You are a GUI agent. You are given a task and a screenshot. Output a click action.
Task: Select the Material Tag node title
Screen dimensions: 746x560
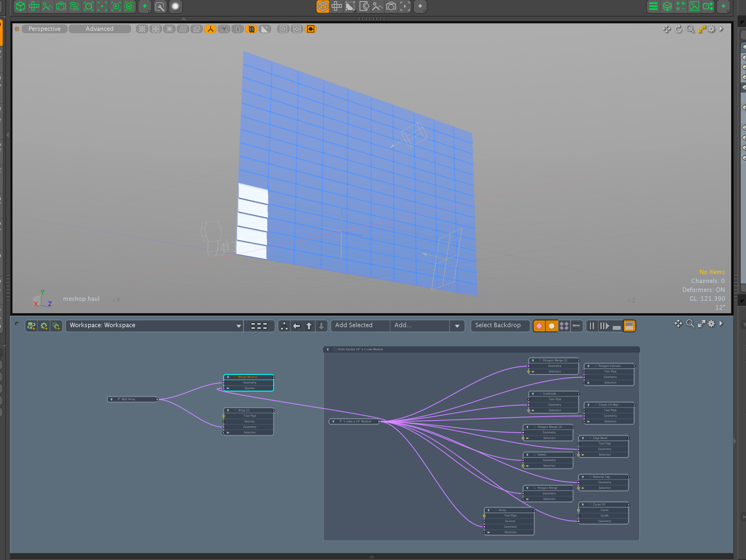coord(601,477)
